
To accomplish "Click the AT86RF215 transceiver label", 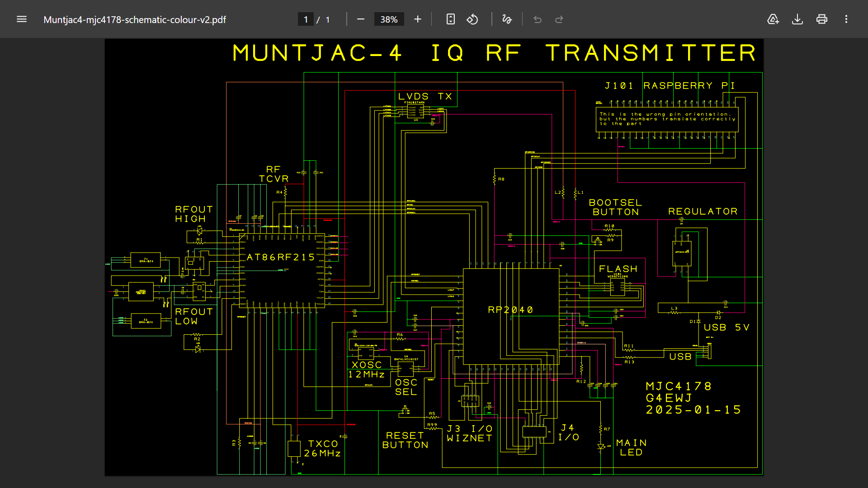I will tap(281, 258).
